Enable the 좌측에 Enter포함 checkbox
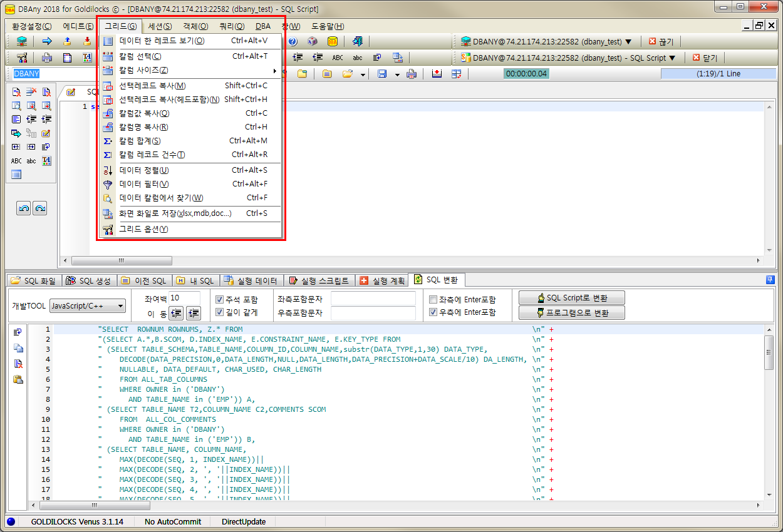The height and width of the screenshot is (532, 783). [433, 300]
